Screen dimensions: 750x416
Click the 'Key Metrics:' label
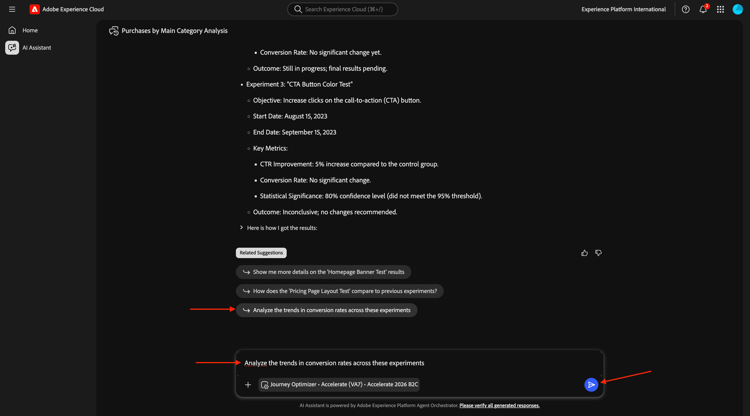(270, 148)
